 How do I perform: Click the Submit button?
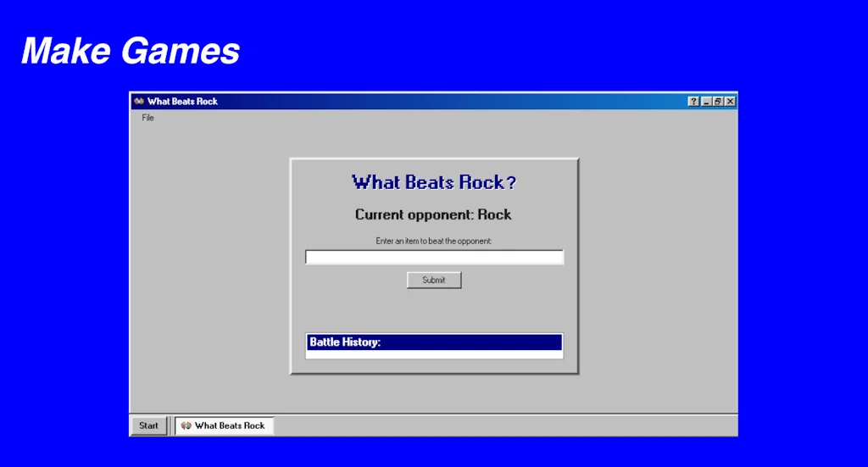[434, 280]
